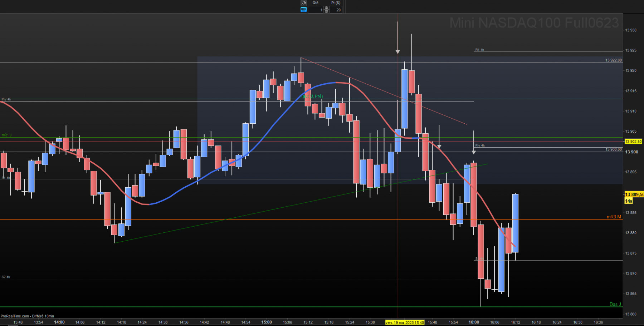
Task: Select the orange mR3 M level label
Action: (614, 217)
